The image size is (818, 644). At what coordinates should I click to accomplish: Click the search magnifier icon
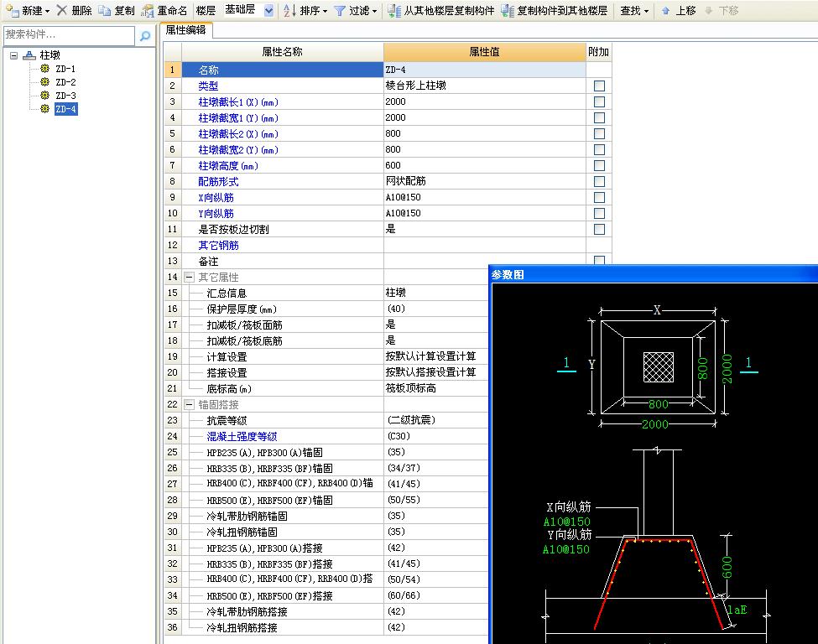tap(144, 36)
